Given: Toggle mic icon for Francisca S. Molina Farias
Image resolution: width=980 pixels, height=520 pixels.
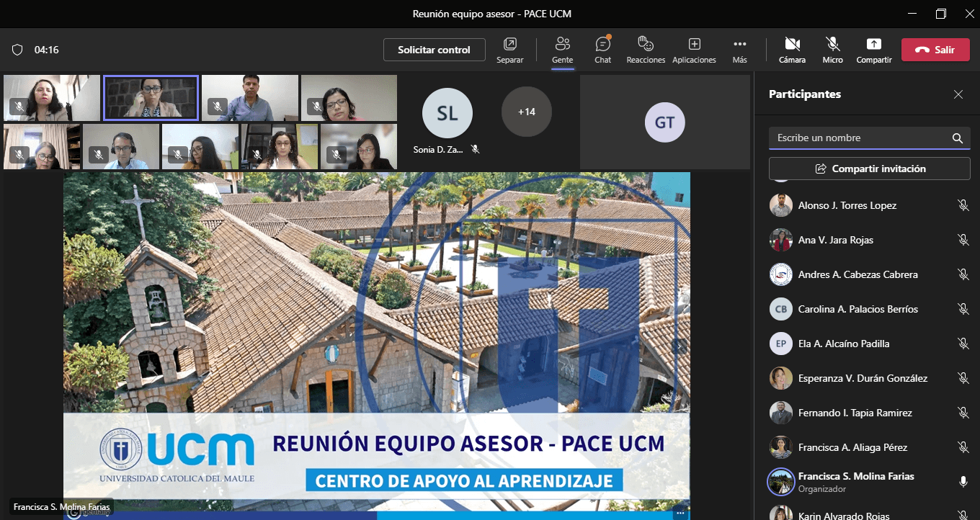Looking at the screenshot, I should tap(963, 482).
